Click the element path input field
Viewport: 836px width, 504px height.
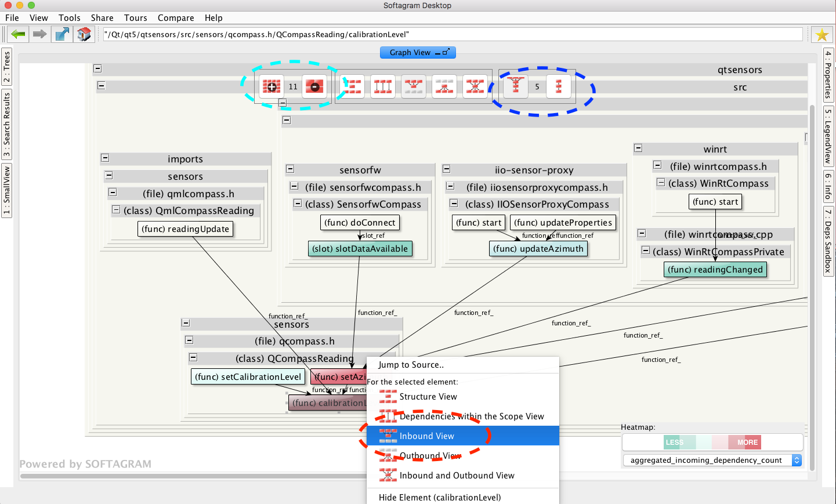[453, 35]
